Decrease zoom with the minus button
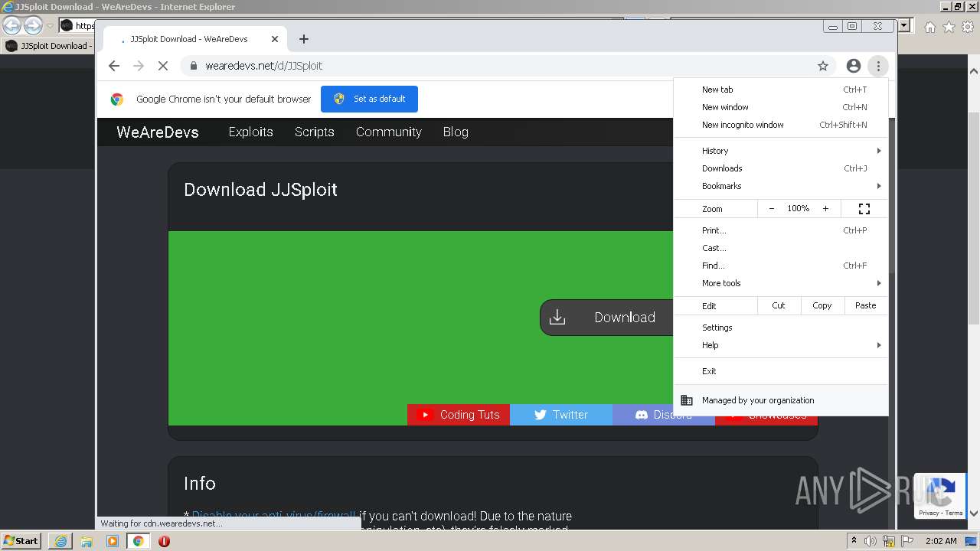 pyautogui.click(x=771, y=209)
